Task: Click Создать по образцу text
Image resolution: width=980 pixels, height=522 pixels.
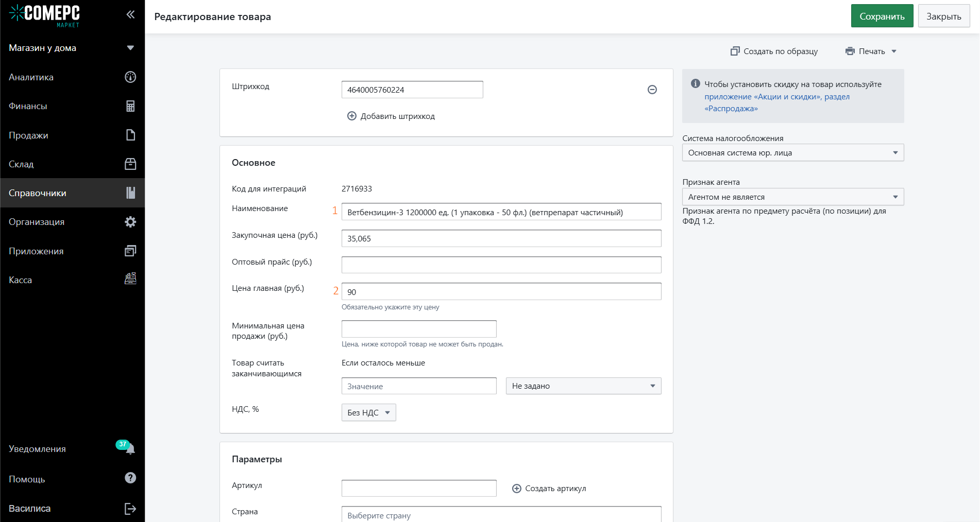Action: pyautogui.click(x=781, y=51)
